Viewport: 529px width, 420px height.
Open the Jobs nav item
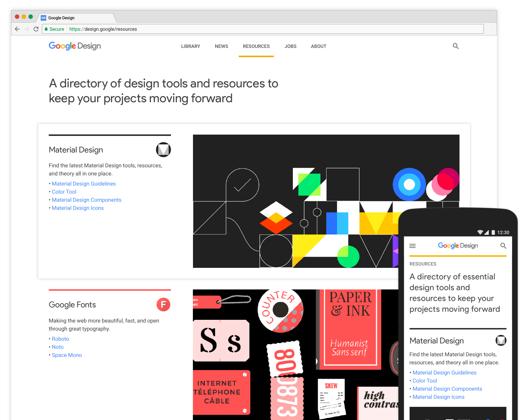(290, 46)
